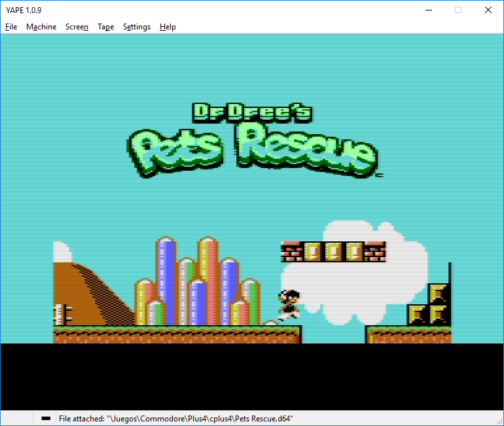This screenshot has width=504, height=426.
Task: Click the 'File attached' status bar message
Action: [176, 419]
